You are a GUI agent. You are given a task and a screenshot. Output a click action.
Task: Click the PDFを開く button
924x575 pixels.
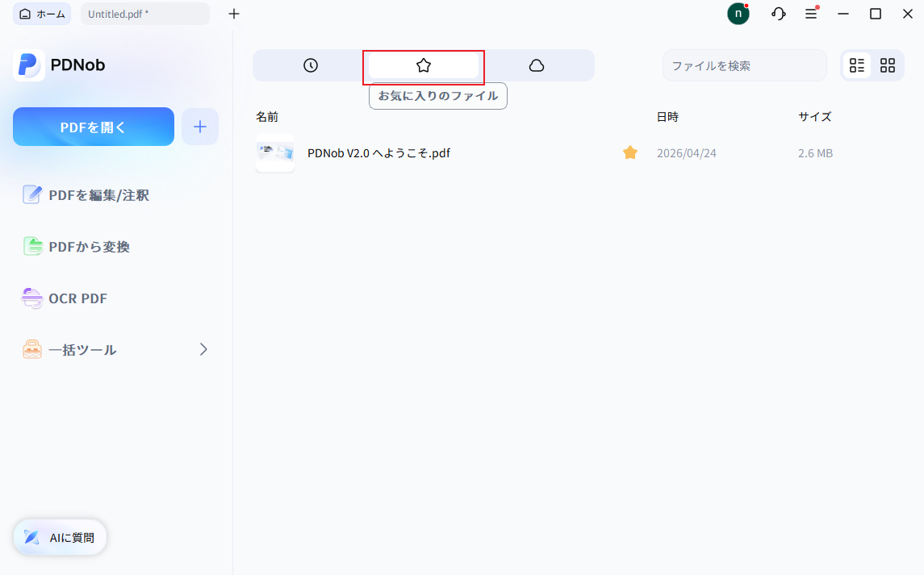pyautogui.click(x=94, y=127)
